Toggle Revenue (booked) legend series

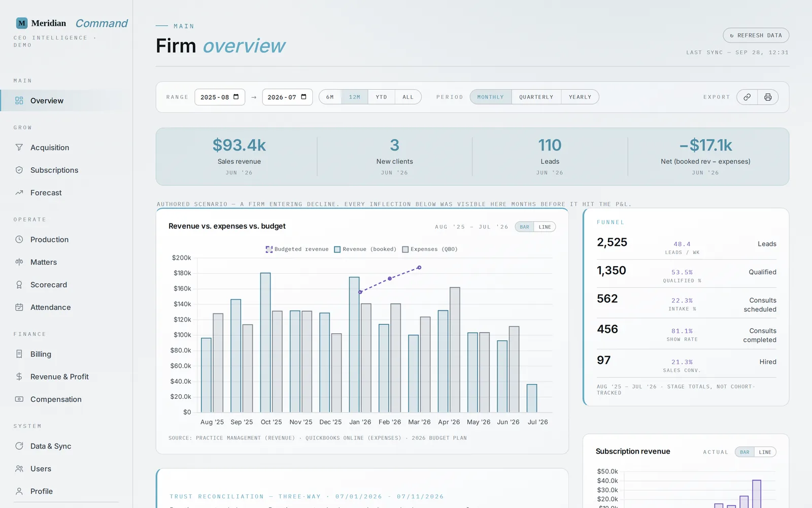[x=365, y=249]
